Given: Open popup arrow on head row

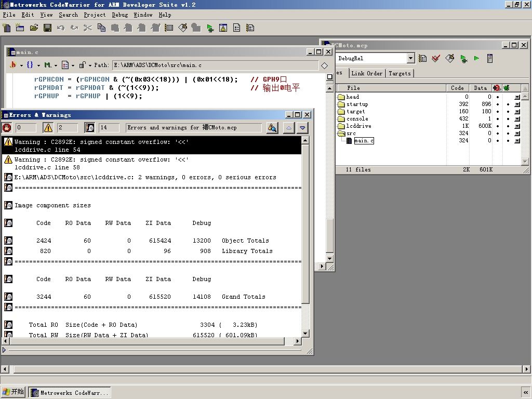Looking at the screenshot, I should point(517,97).
